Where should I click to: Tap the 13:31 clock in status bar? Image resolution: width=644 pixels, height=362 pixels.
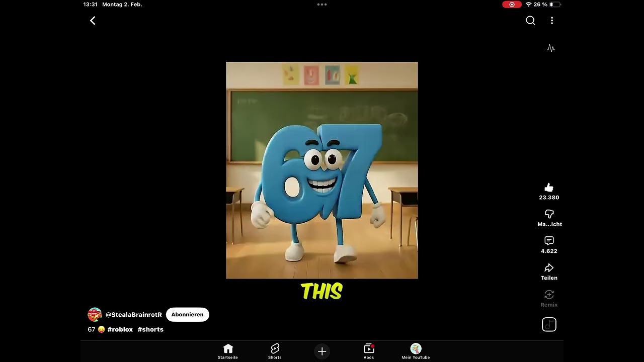click(91, 5)
